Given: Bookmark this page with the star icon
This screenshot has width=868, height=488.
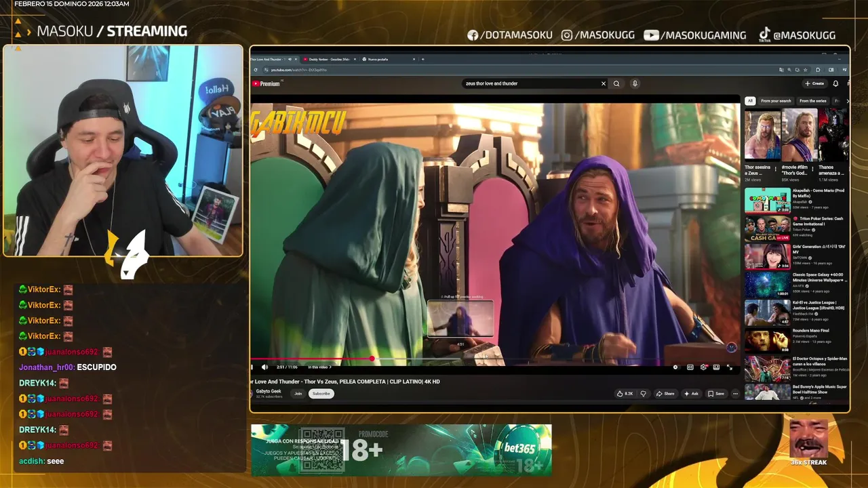Looking at the screenshot, I should tap(805, 70).
